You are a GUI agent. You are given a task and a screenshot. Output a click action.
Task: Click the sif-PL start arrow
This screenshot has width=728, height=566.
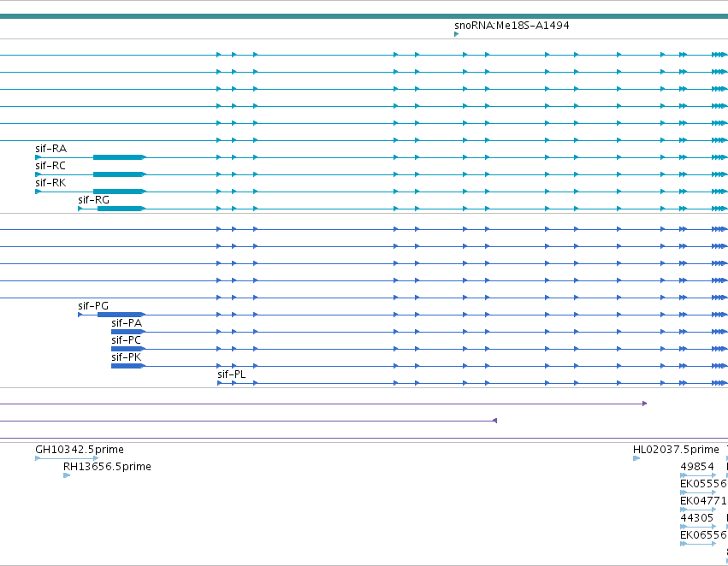pos(220,383)
